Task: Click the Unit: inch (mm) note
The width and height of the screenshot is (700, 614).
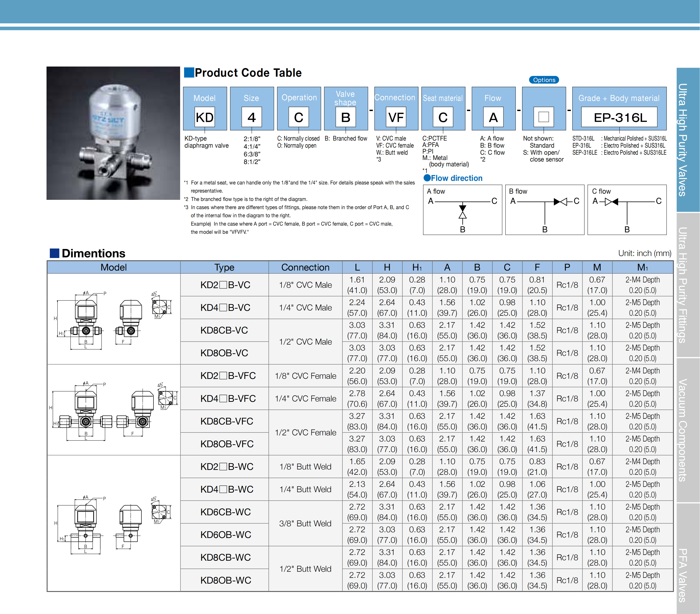Action: coord(644,253)
